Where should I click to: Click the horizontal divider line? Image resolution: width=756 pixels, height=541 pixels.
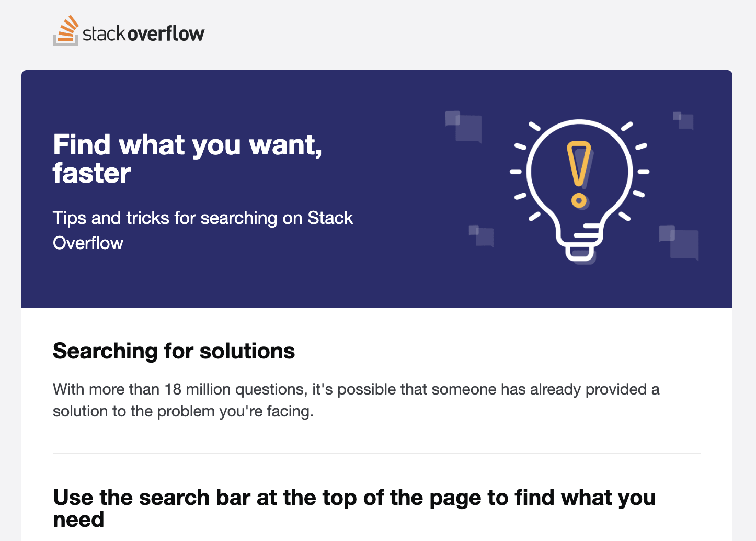coord(376,454)
